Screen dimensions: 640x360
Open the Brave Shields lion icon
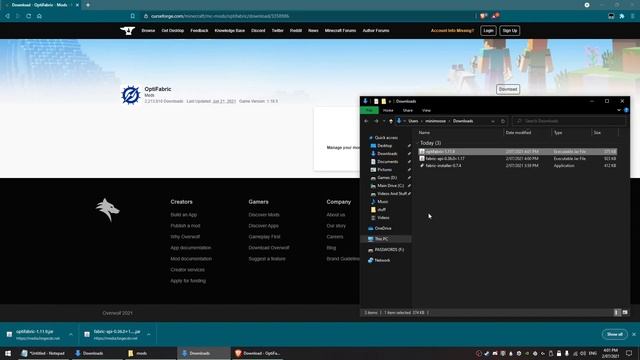coord(483,16)
